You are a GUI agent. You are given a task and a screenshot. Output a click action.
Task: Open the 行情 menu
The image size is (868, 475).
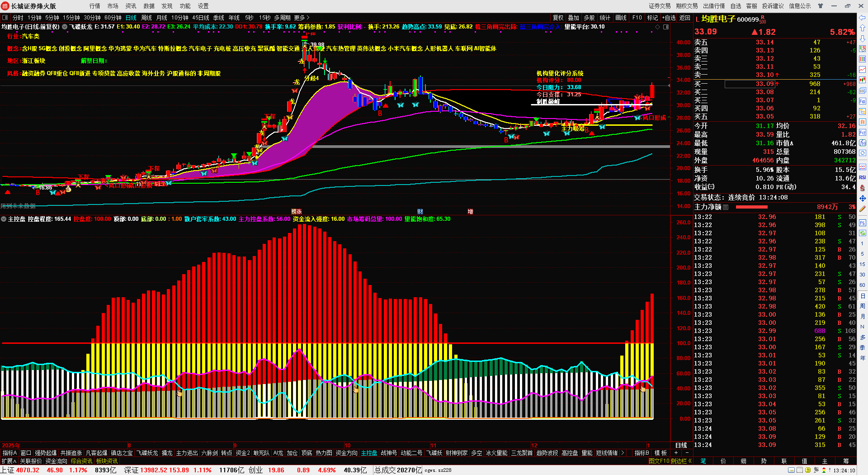pyautogui.click(x=95, y=6)
